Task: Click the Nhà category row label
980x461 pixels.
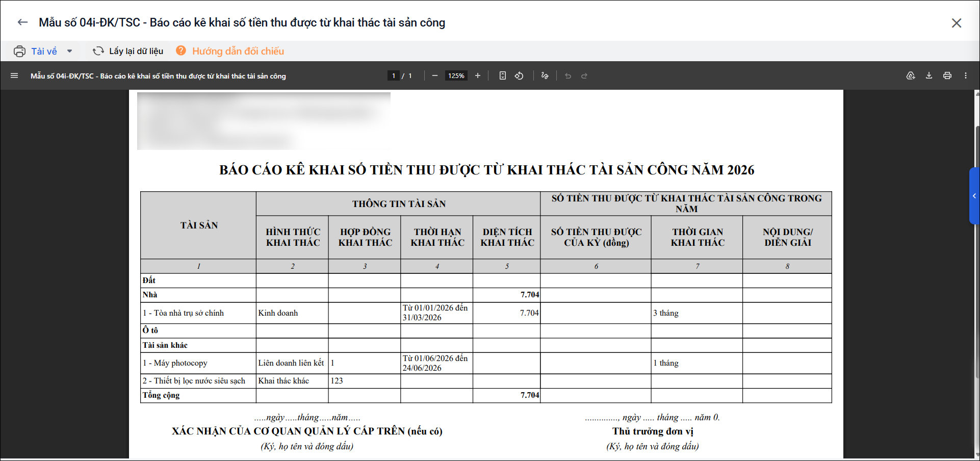Action: (x=150, y=295)
